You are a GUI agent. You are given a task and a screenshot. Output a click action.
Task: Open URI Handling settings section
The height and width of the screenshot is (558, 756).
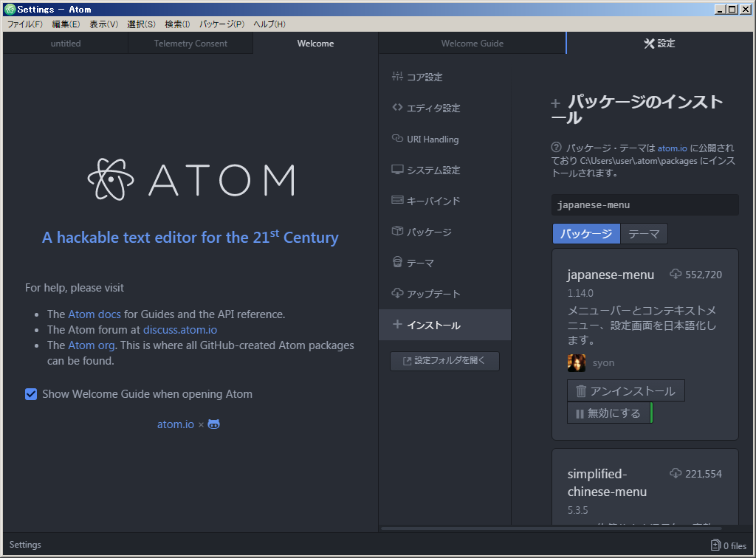[444, 139]
